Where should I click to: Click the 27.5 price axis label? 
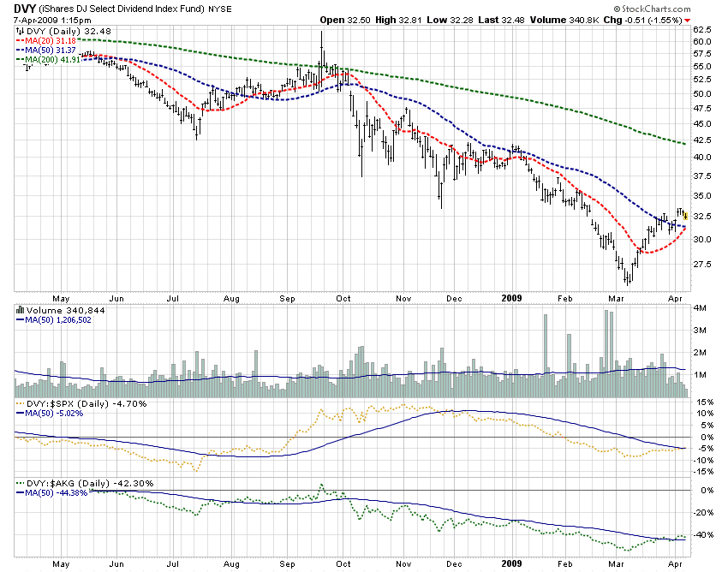point(702,265)
